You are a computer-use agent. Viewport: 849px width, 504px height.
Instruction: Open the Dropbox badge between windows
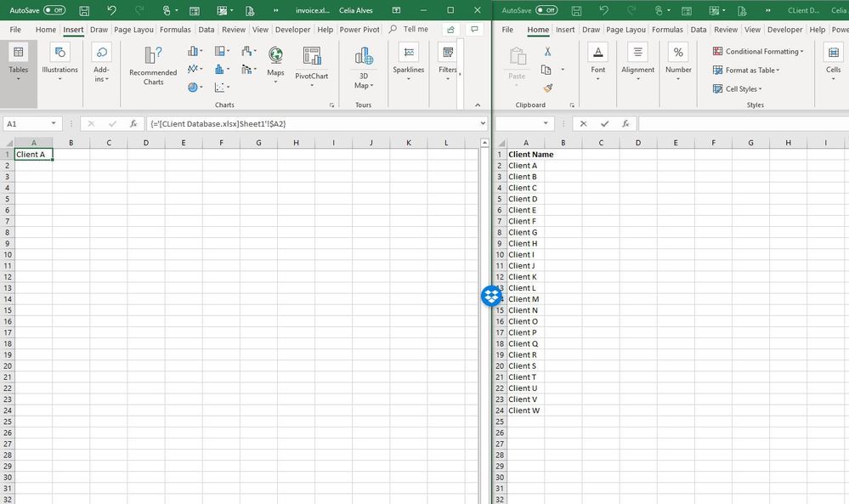[492, 296]
